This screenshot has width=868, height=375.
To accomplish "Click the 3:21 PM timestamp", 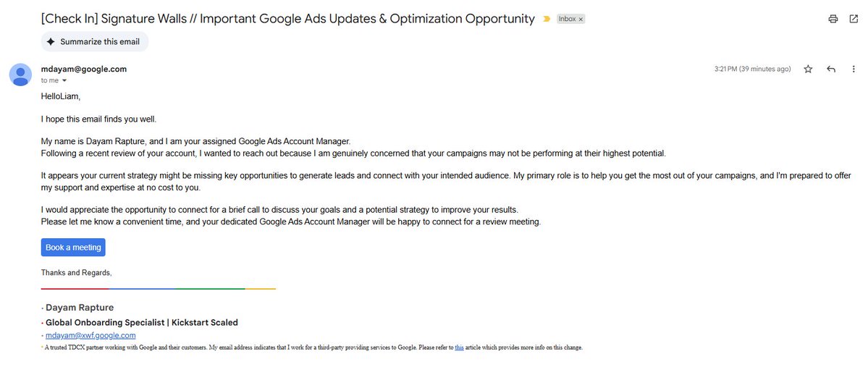I will tap(752, 69).
